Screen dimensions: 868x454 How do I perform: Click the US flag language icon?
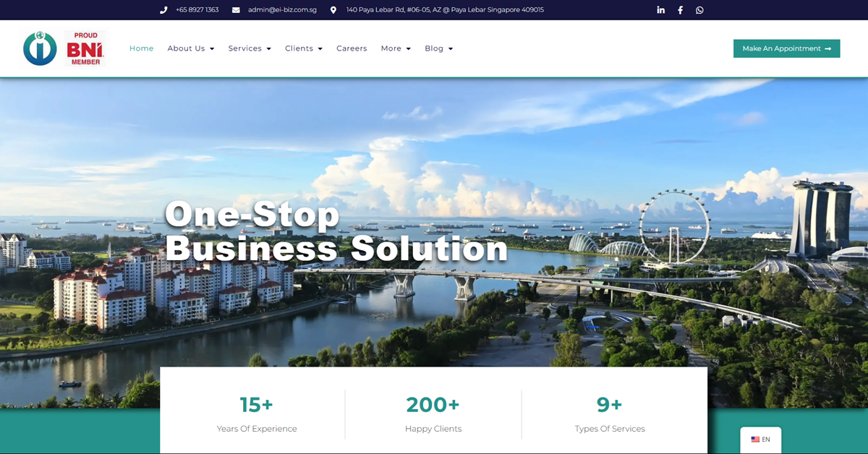[x=755, y=440]
